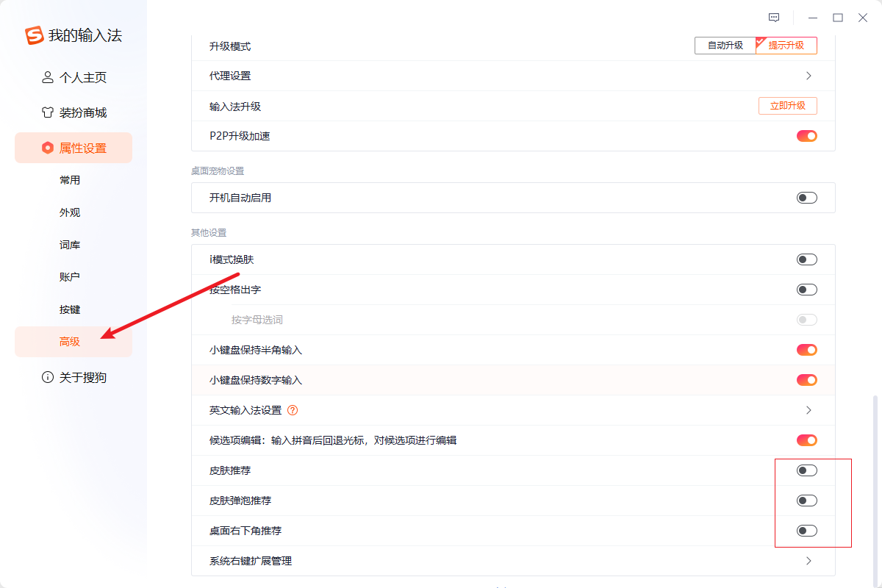The image size is (882, 588).
Task: Select 自动升级 upgrade mode
Action: [725, 46]
